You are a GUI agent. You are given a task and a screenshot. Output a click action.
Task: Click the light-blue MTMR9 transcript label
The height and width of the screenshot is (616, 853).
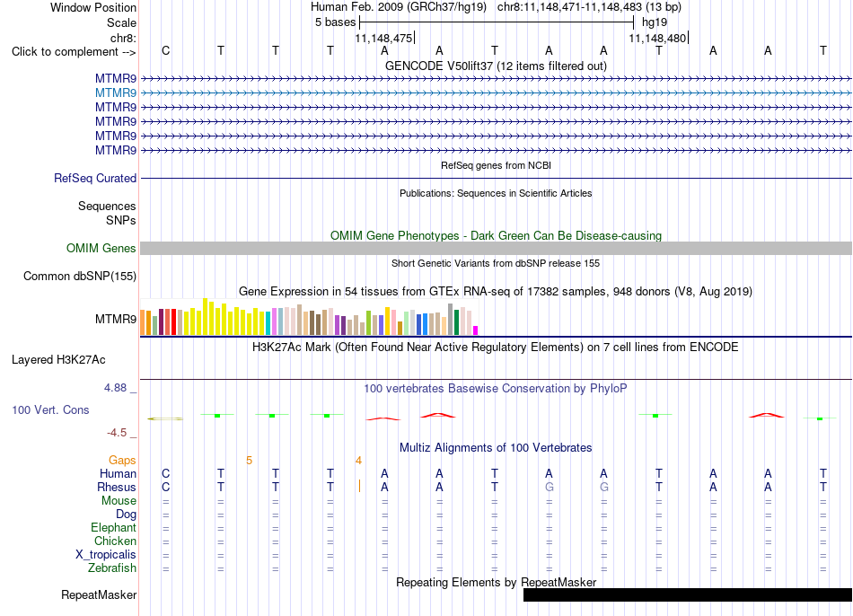click(x=115, y=93)
